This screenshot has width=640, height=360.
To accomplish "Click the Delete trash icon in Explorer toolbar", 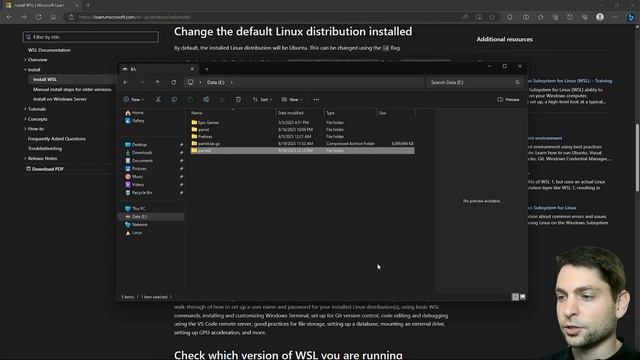I will coord(238,100).
